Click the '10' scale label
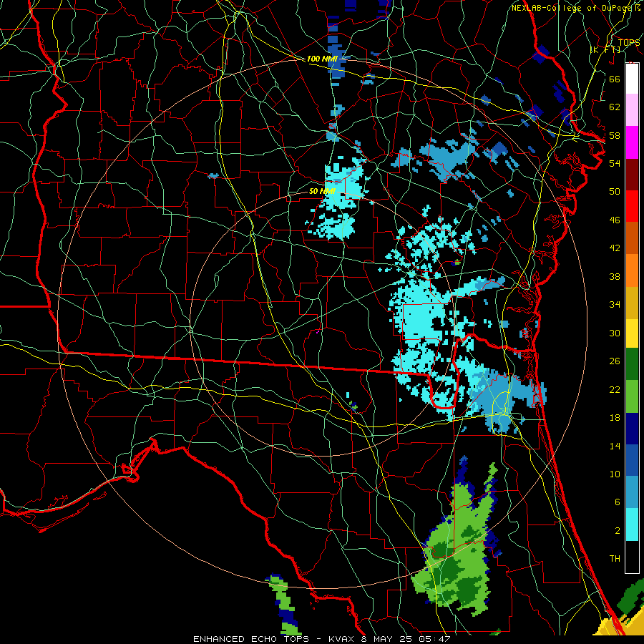 615,474
